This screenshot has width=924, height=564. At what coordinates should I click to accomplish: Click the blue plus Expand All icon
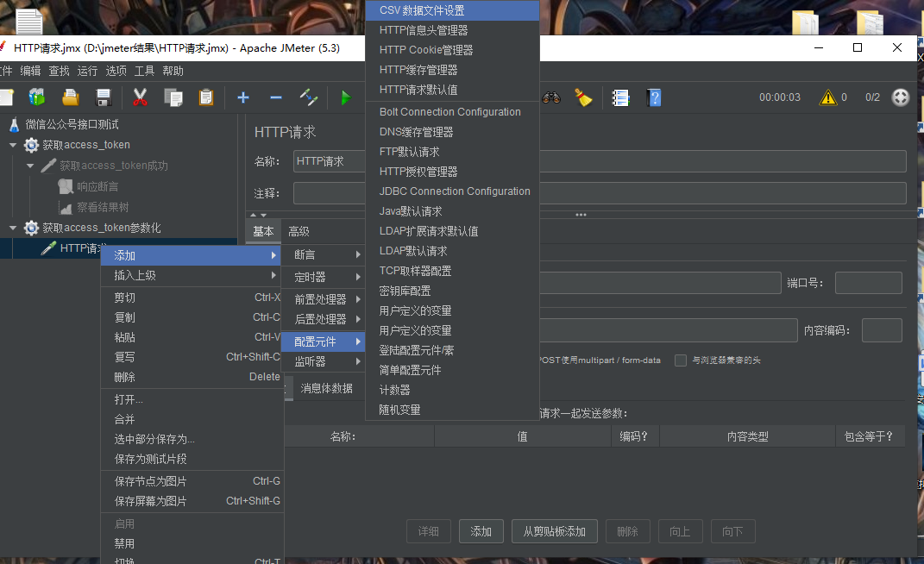[x=242, y=97]
